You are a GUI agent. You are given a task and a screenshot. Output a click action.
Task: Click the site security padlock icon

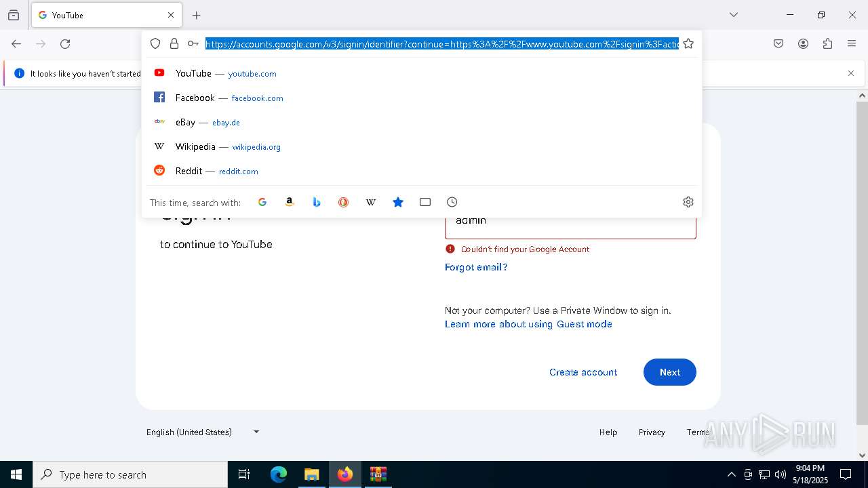point(174,43)
